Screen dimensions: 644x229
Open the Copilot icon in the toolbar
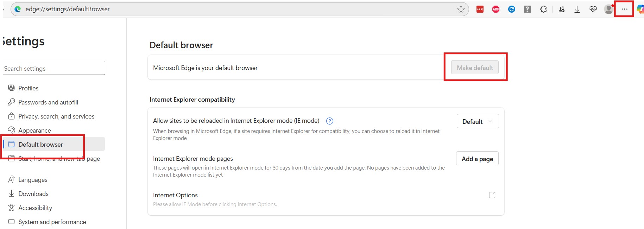point(640,9)
